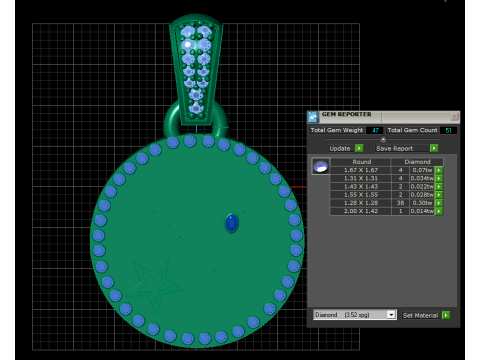Viewport: 480px width, 360px height.
Task: Click the Total Gem Weight value field
Action: pyautogui.click(x=374, y=130)
